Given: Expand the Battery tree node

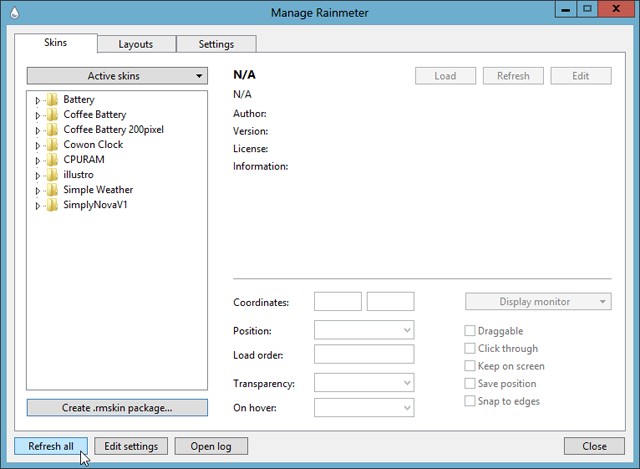Looking at the screenshot, I should 38,100.
